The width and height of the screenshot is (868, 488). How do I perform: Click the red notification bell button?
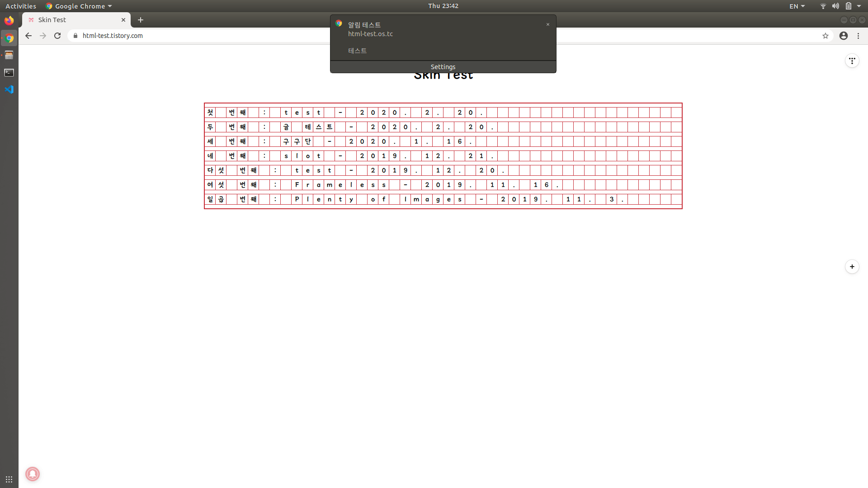[33, 474]
